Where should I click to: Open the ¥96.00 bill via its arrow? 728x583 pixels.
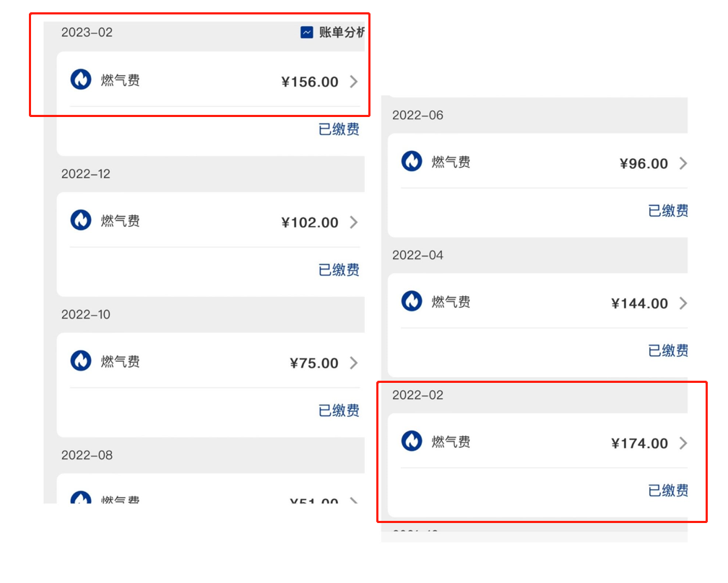pyautogui.click(x=683, y=163)
